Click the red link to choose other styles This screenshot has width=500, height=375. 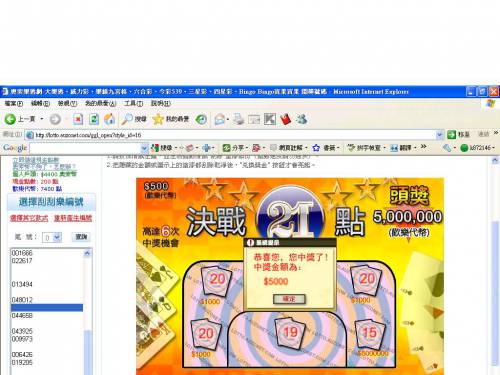(x=29, y=218)
